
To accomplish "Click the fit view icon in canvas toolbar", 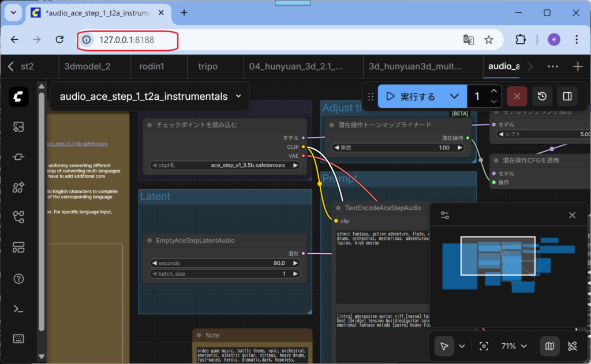I will (x=484, y=346).
